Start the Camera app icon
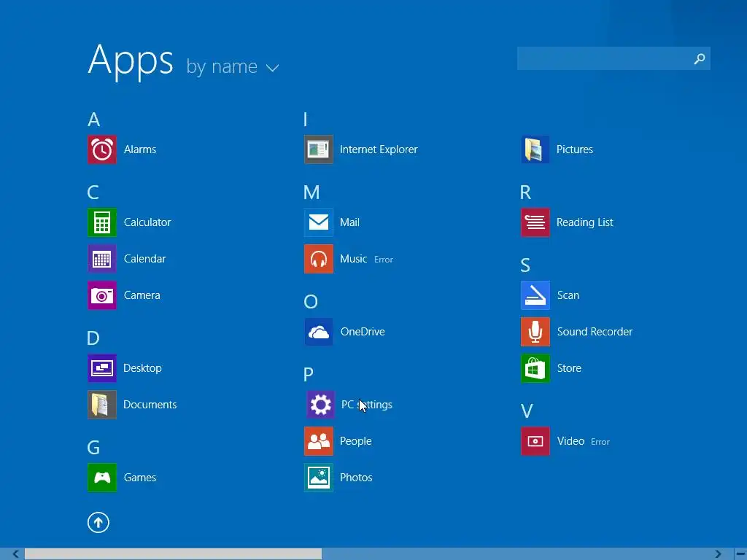Image resolution: width=747 pixels, height=560 pixels. tap(102, 295)
